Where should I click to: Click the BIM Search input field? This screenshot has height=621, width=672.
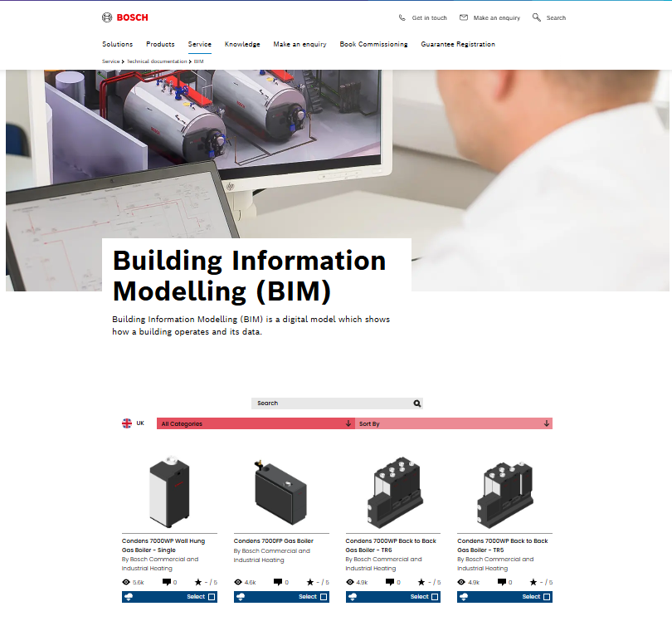(332, 403)
